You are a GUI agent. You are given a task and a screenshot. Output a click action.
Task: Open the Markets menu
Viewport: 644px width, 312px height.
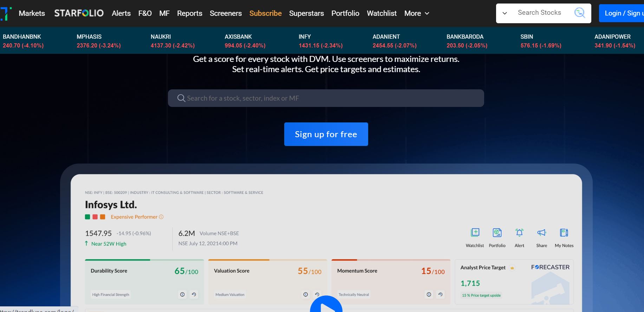[x=32, y=13]
